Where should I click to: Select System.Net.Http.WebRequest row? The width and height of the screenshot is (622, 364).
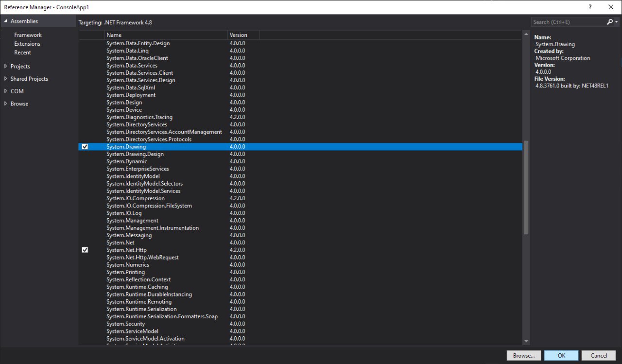300,257
